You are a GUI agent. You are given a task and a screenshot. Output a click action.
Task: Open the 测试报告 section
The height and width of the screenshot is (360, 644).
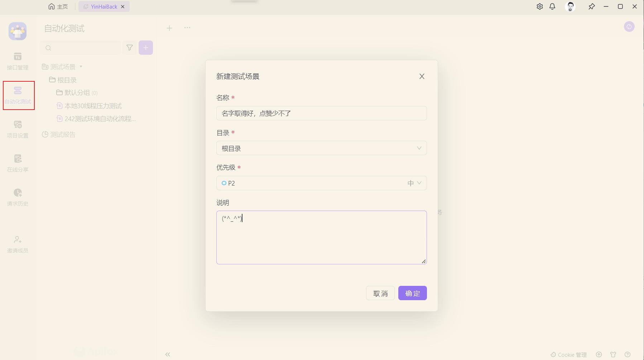click(x=59, y=135)
